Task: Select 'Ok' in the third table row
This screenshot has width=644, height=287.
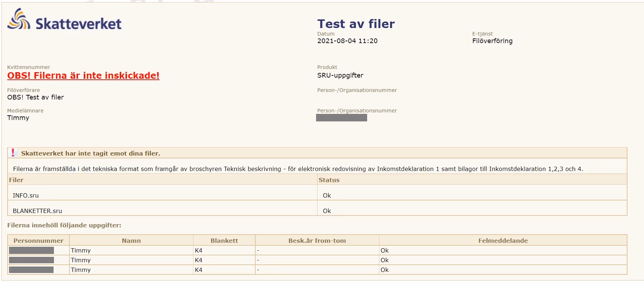Action: coord(385,270)
